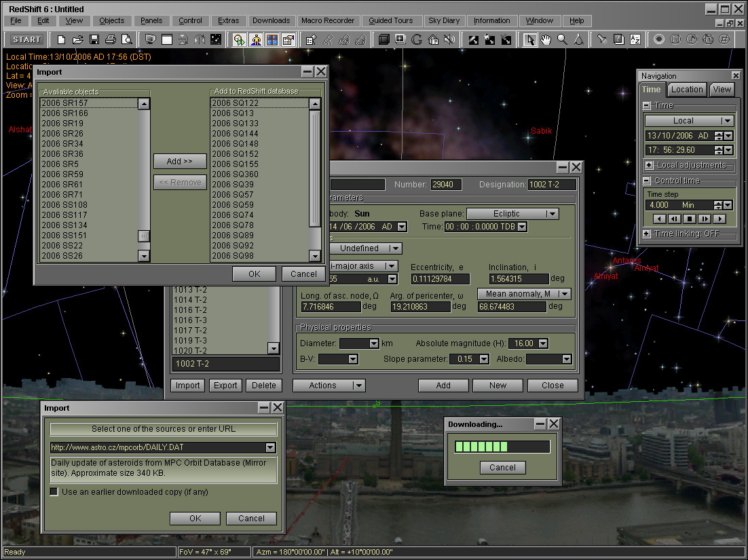Image resolution: width=748 pixels, height=560 pixels.
Task: Click the downloading progress bar
Action: pos(502,447)
